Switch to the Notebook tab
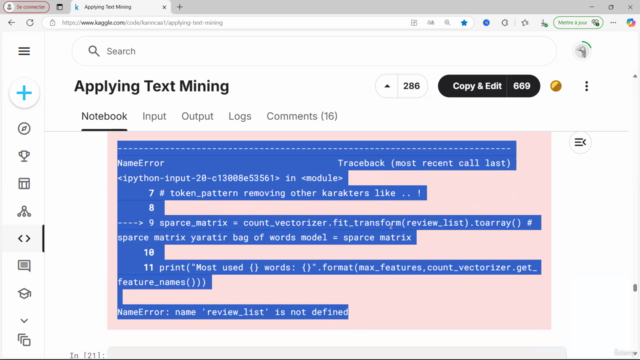Image resolution: width=640 pixels, height=360 pixels. point(104,116)
